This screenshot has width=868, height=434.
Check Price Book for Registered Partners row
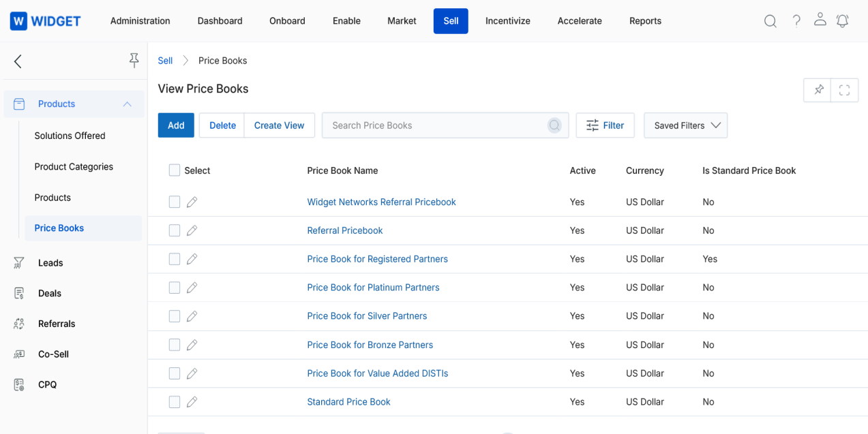pos(175,259)
